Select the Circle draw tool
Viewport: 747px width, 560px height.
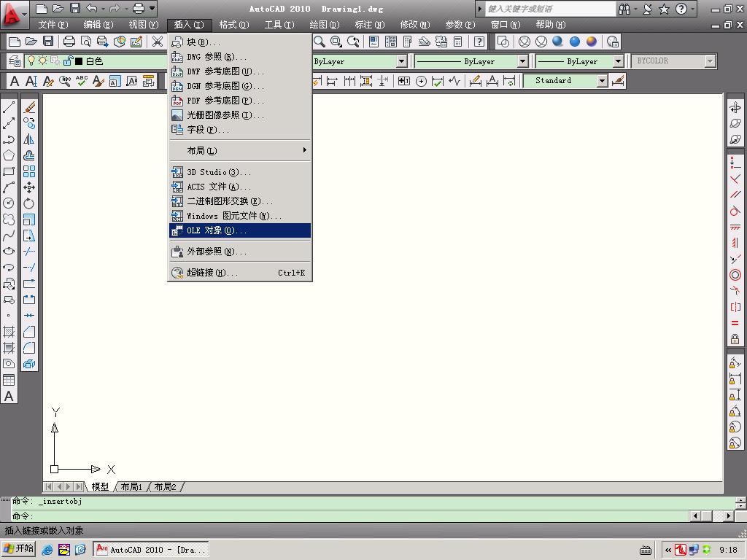[9, 203]
